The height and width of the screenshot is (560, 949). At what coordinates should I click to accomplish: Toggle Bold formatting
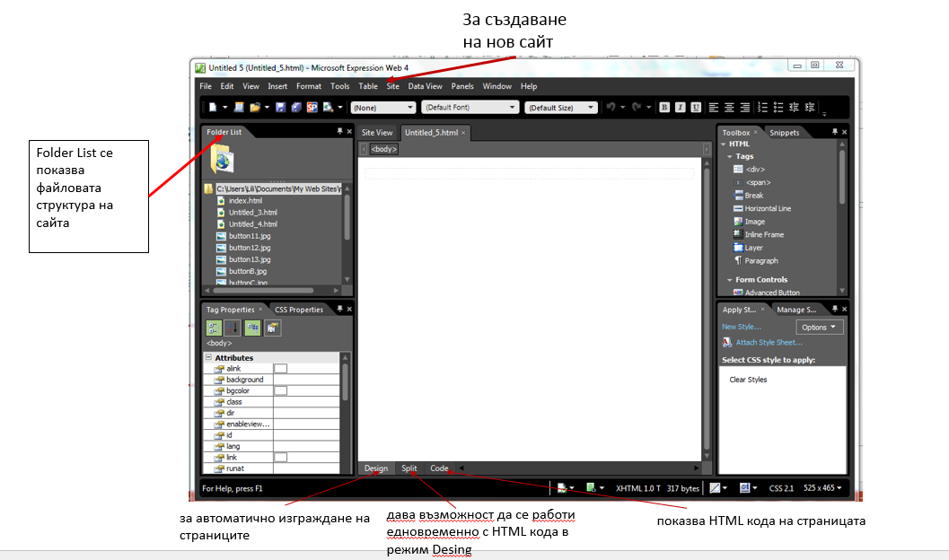tap(664, 107)
